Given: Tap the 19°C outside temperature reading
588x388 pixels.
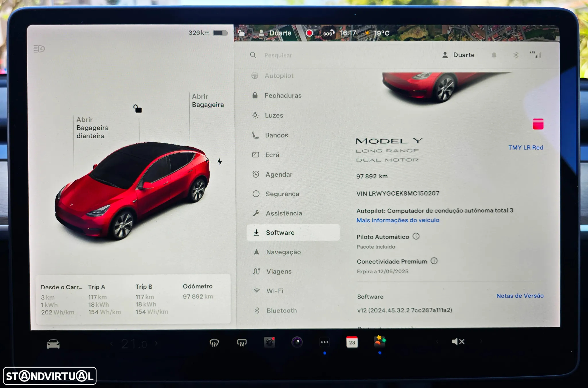Looking at the screenshot, I should coord(381,33).
